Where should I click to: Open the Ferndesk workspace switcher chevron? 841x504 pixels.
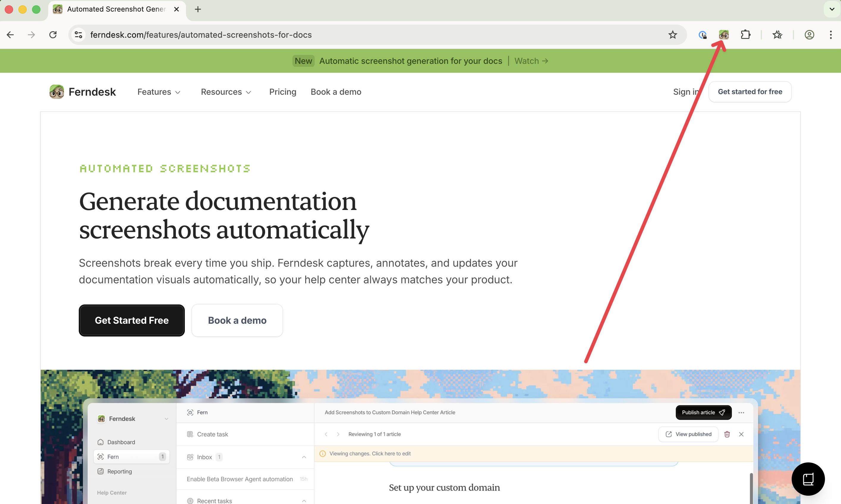pos(166,419)
